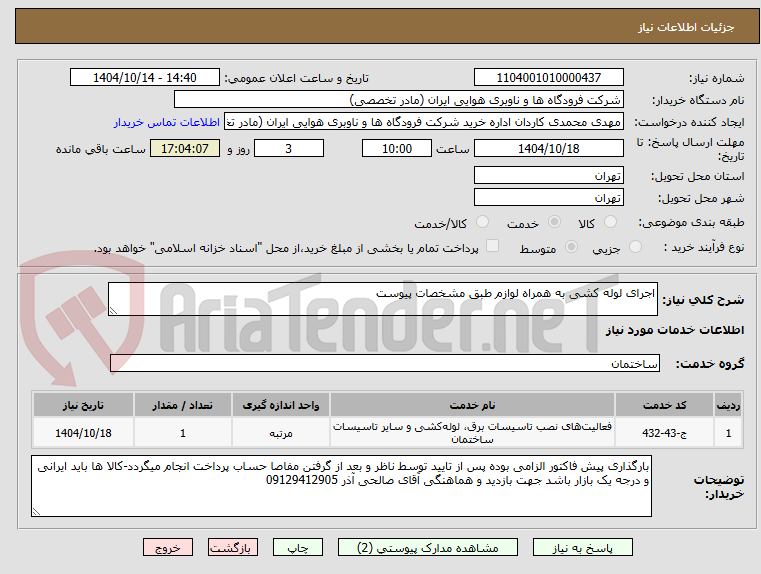
Task: Open 'مشاهده مدارک پیوستی (2)' attachments
Action: tap(428, 547)
